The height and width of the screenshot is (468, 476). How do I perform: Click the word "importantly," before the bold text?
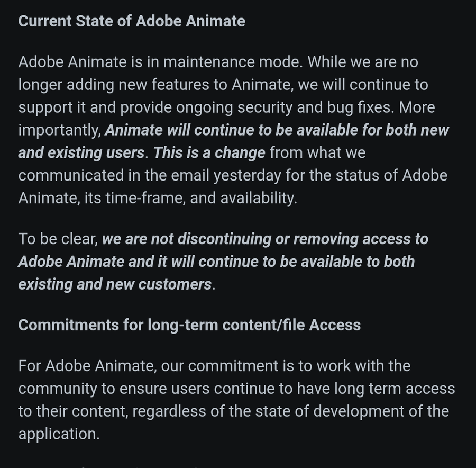[59, 130]
